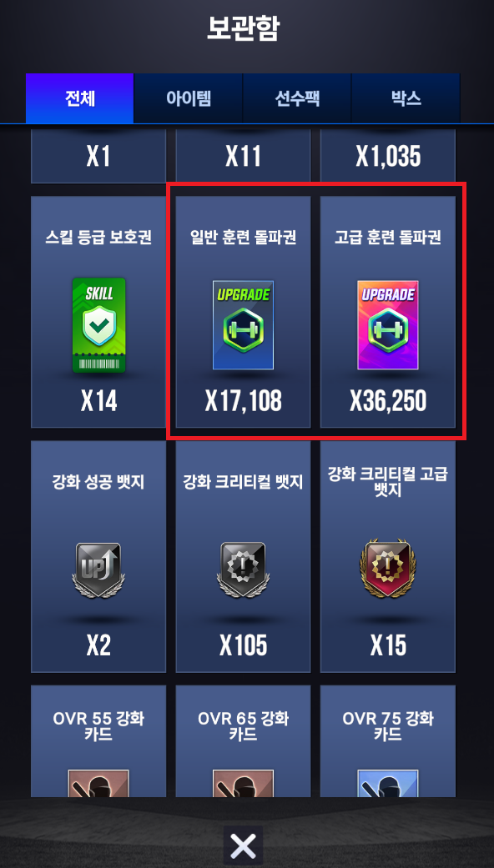The width and height of the screenshot is (494, 868).
Task: Tap the red-gold critical premium badge icon
Action: pyautogui.click(x=388, y=570)
